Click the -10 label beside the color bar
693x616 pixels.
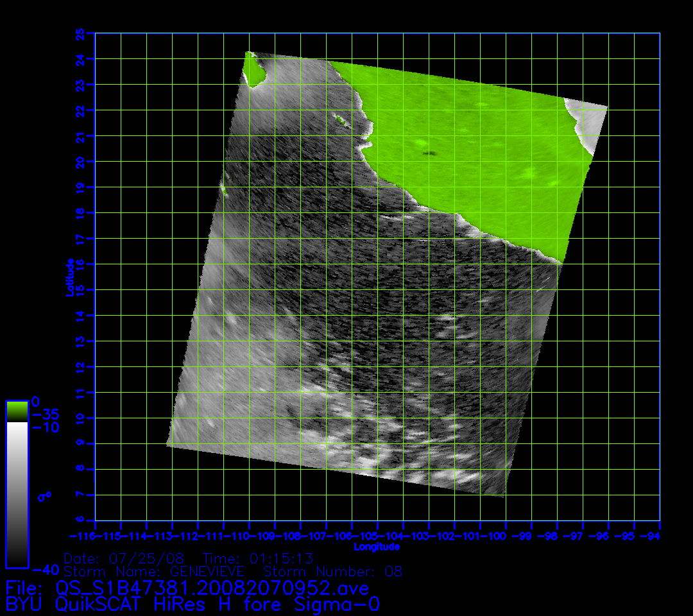[x=45, y=427]
